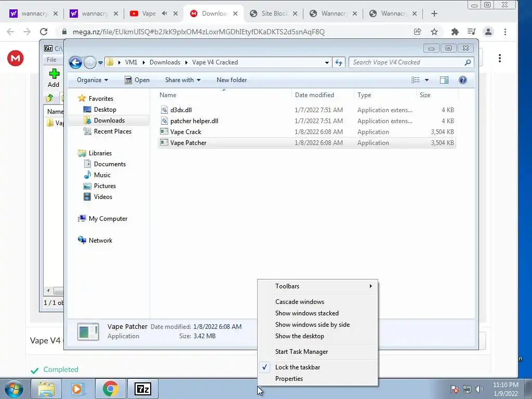Viewport: 532px width, 399px height.
Task: Open Favorites in navigation pane
Action: click(x=96, y=98)
